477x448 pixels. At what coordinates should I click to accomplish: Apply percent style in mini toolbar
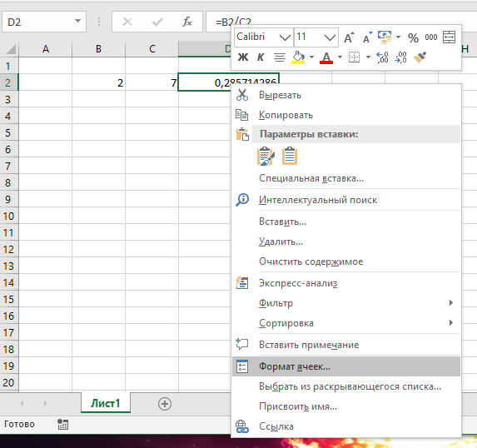pos(413,37)
